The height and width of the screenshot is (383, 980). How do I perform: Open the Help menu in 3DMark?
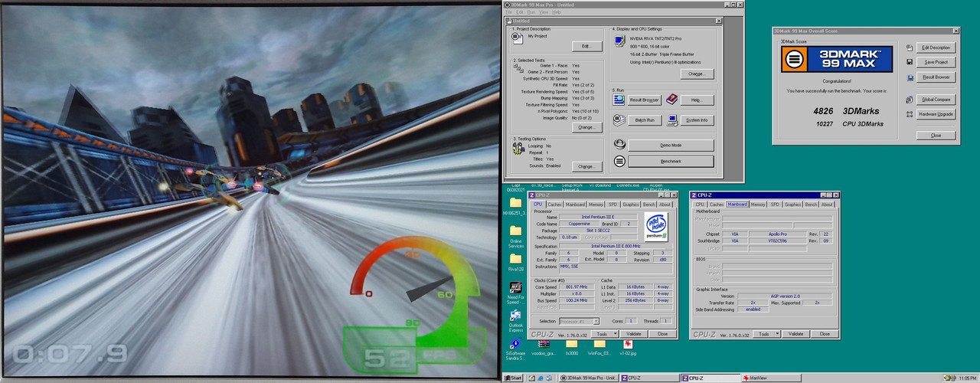(557, 12)
